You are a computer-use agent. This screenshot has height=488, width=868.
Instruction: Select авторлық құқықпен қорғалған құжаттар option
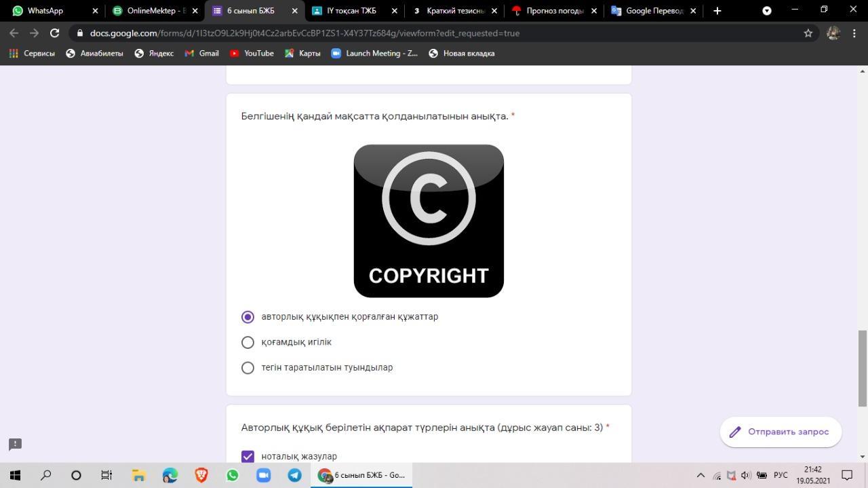248,317
